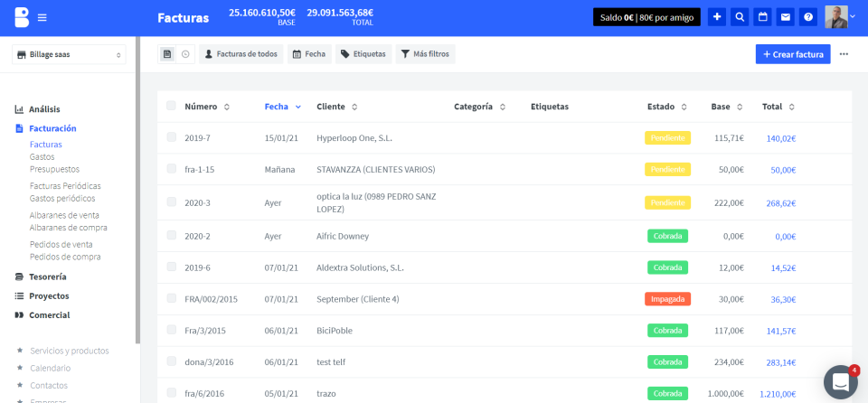Click the star beside Calendario

(x=20, y=368)
